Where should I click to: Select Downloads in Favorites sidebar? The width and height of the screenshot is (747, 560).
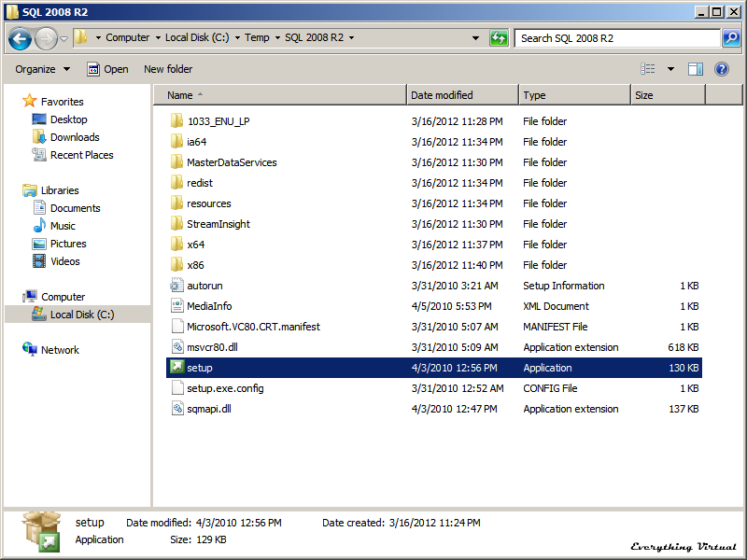tap(75, 137)
